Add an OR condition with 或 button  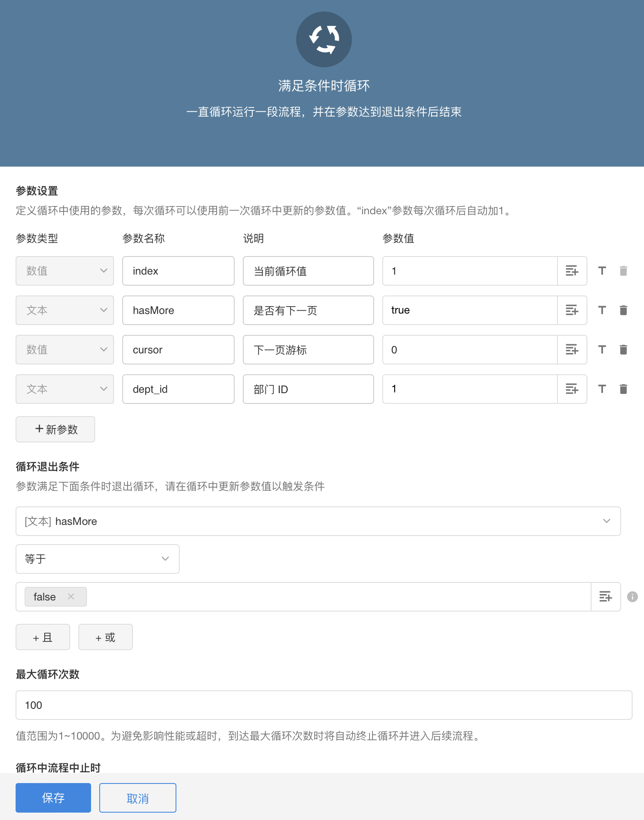click(105, 637)
